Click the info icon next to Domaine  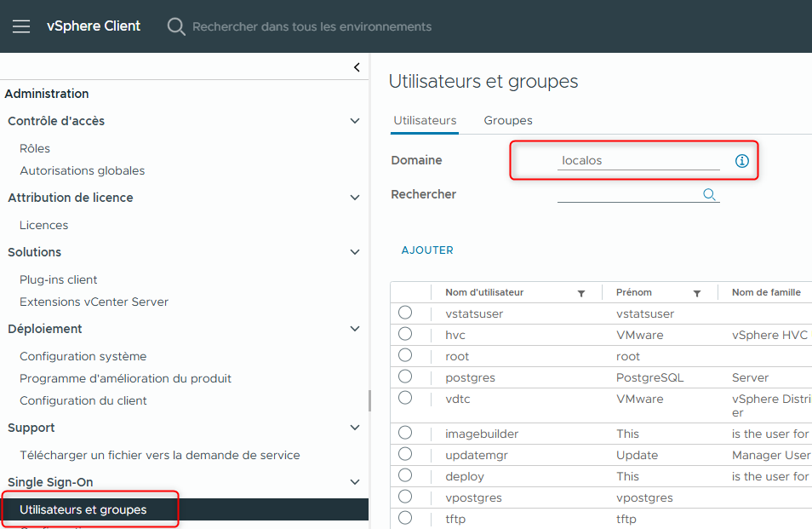741,160
